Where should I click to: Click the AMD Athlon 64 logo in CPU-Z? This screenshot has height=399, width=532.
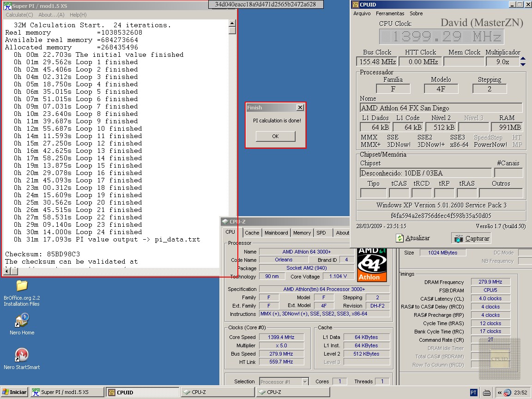[x=372, y=265]
